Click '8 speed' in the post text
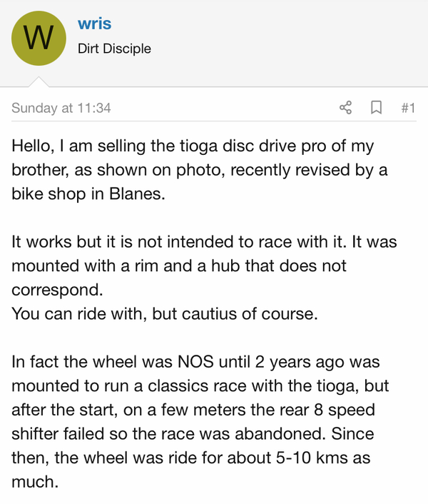The width and height of the screenshot is (428, 504). pyautogui.click(x=345, y=410)
